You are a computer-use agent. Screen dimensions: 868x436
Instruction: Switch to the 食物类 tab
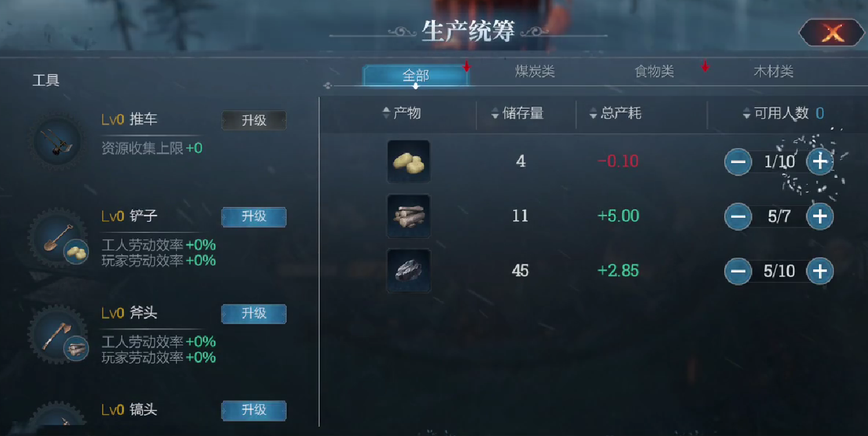pyautogui.click(x=654, y=72)
